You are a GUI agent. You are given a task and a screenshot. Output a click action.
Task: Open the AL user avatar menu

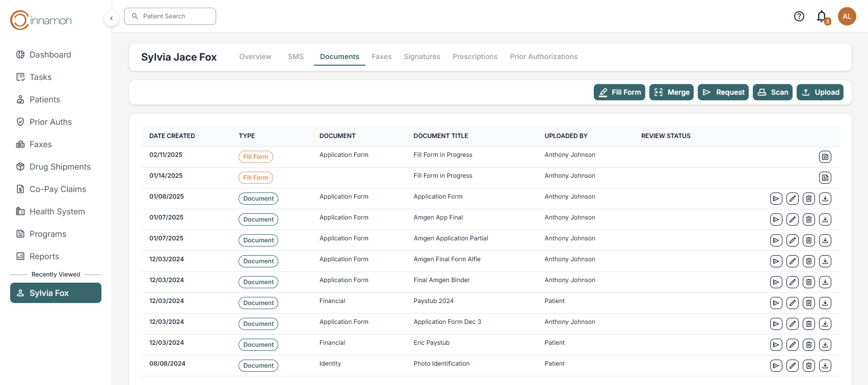click(x=847, y=16)
